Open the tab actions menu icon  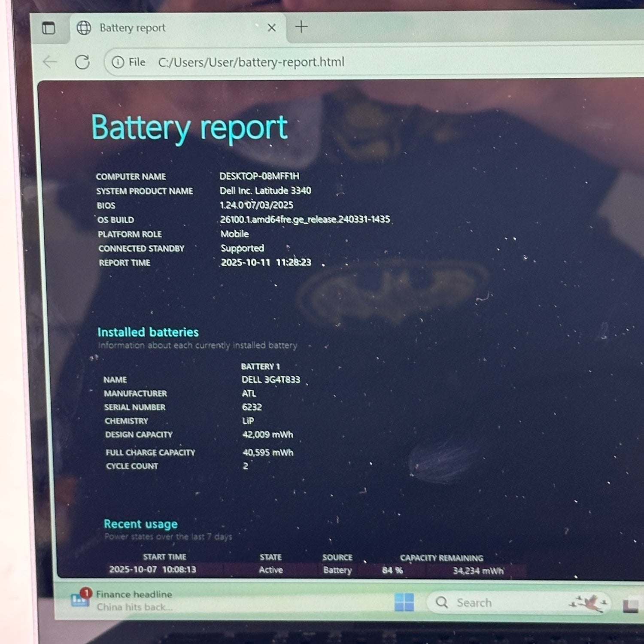coord(49,28)
